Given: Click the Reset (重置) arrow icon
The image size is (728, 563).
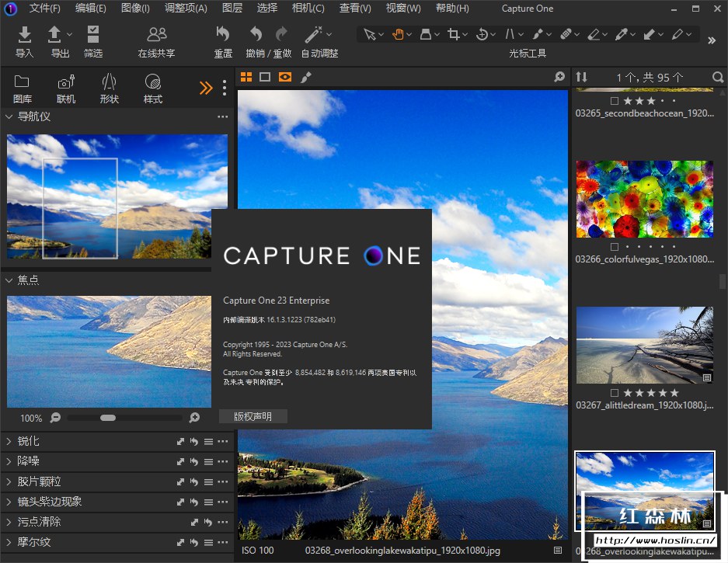Looking at the screenshot, I should (x=223, y=35).
